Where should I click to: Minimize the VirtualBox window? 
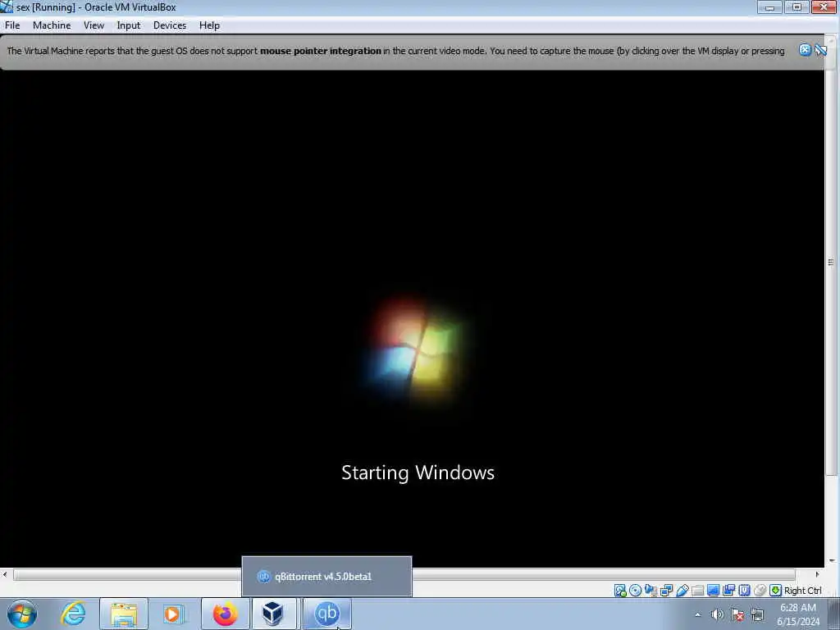[769, 7]
